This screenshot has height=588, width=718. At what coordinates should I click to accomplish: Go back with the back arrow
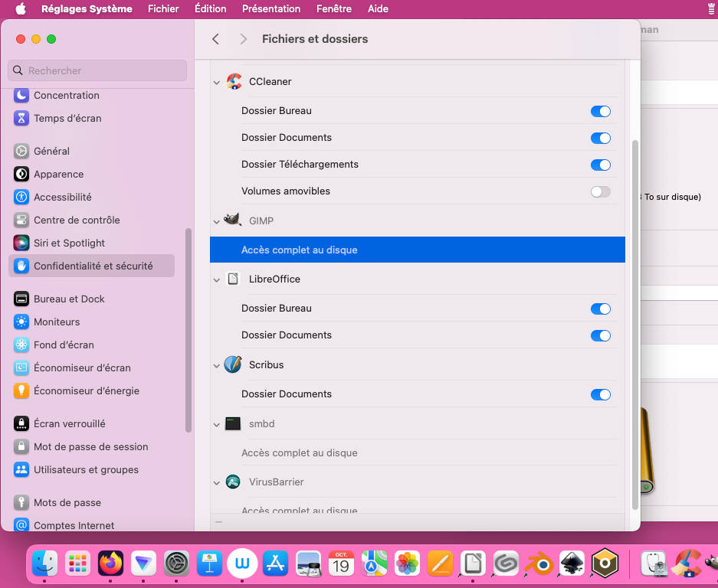[216, 39]
